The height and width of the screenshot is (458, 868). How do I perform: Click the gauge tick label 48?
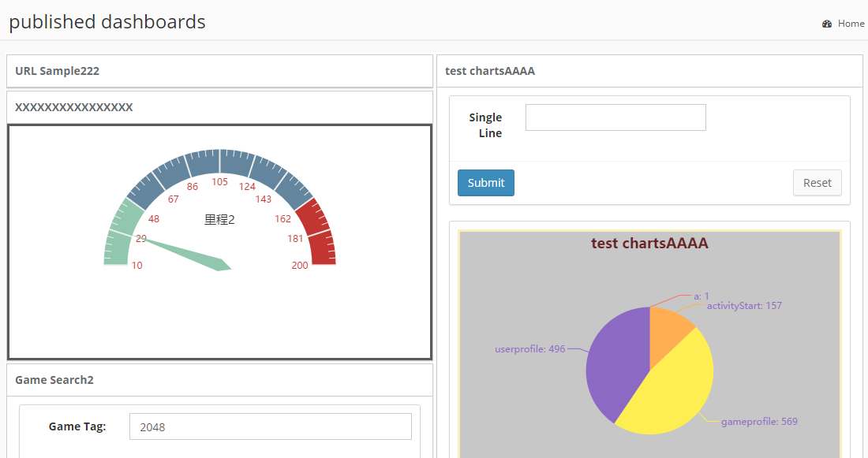coord(154,219)
